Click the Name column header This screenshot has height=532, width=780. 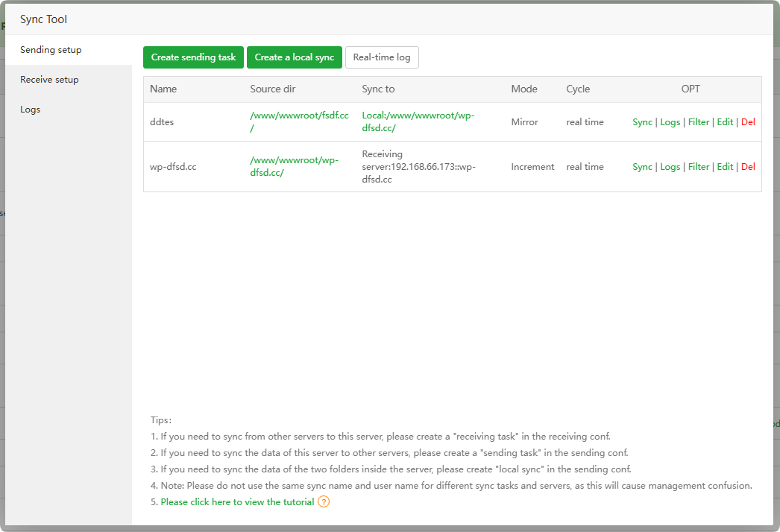coord(163,89)
